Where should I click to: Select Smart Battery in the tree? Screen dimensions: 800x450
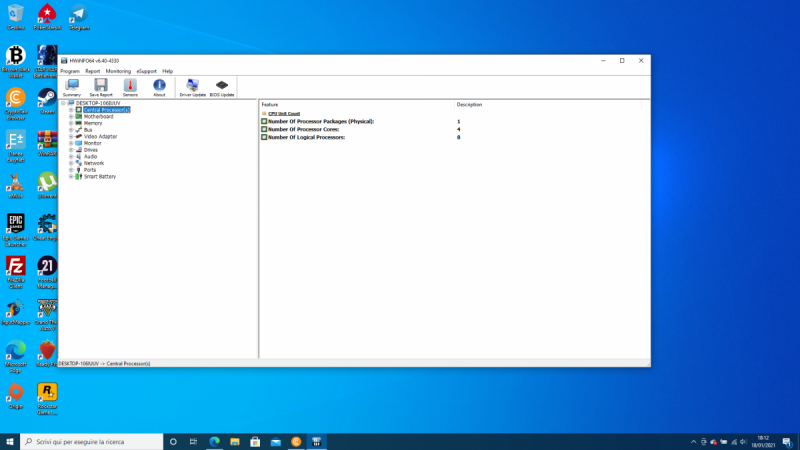click(x=100, y=176)
